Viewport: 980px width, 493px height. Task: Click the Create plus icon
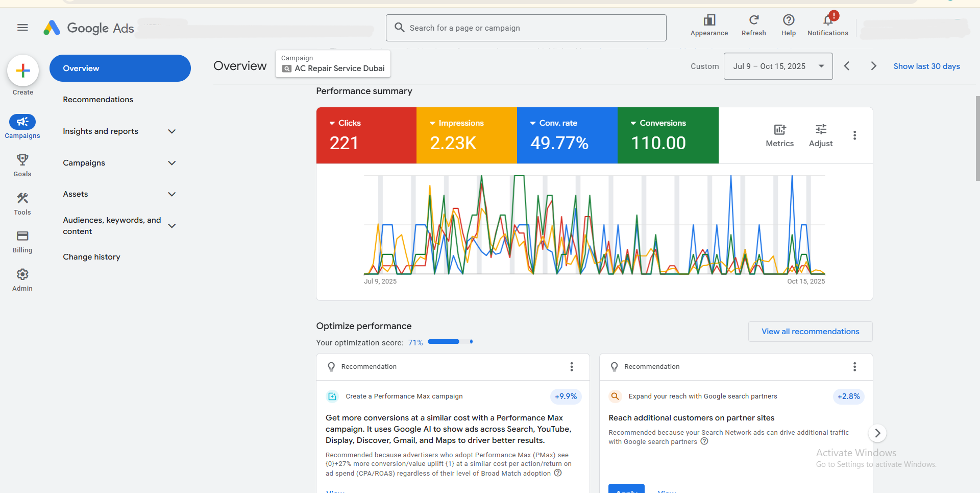[x=22, y=70]
